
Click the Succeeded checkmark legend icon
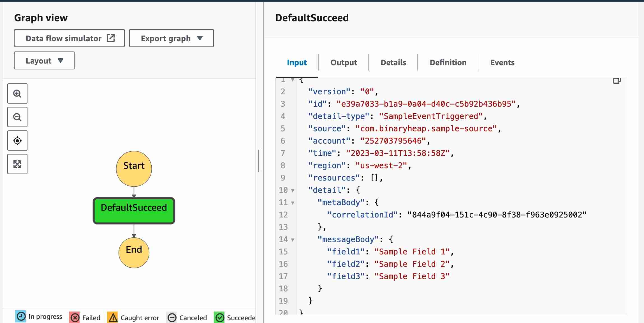tap(219, 318)
